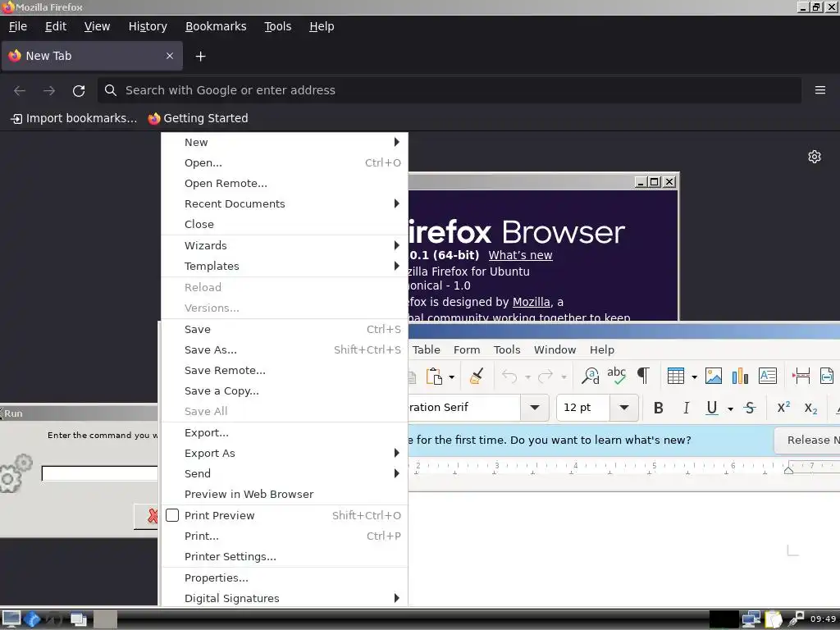
Task: Run spelling check with the abc icon
Action: (x=617, y=376)
